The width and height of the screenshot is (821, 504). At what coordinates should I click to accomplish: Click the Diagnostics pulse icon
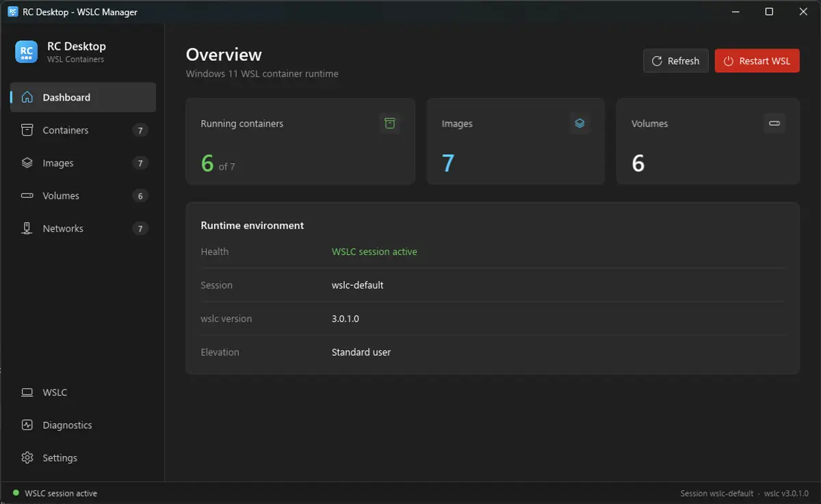pyautogui.click(x=27, y=425)
